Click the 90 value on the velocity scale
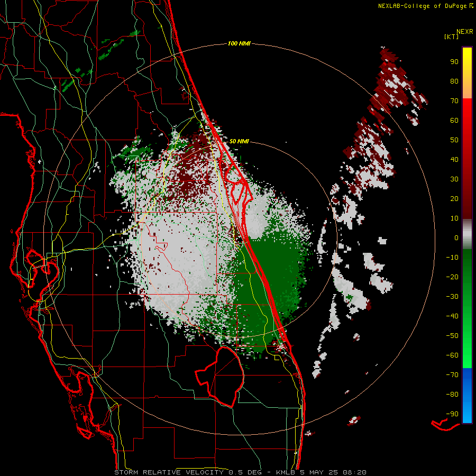Screen dimensions: 476x476 [x=454, y=62]
